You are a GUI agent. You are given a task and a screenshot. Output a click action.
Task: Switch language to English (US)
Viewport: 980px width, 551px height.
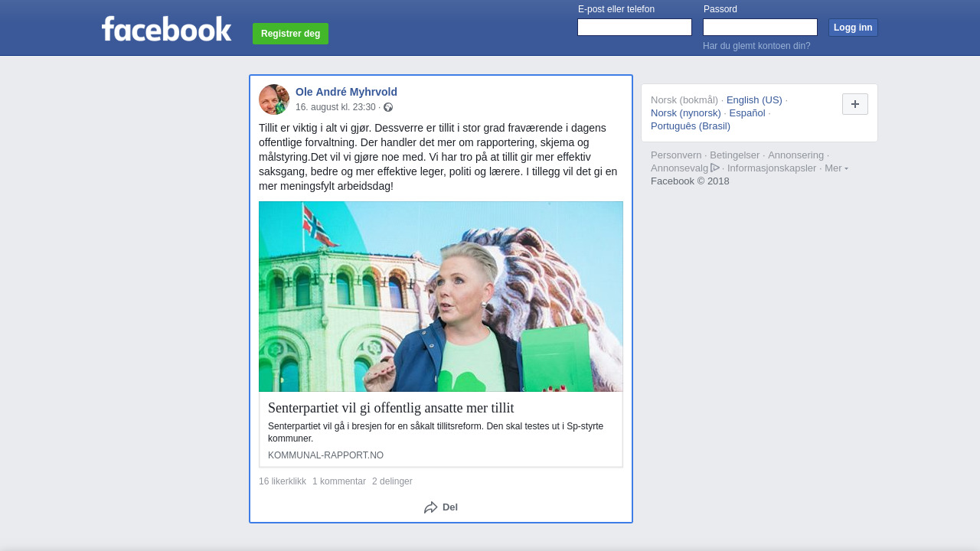coord(754,100)
